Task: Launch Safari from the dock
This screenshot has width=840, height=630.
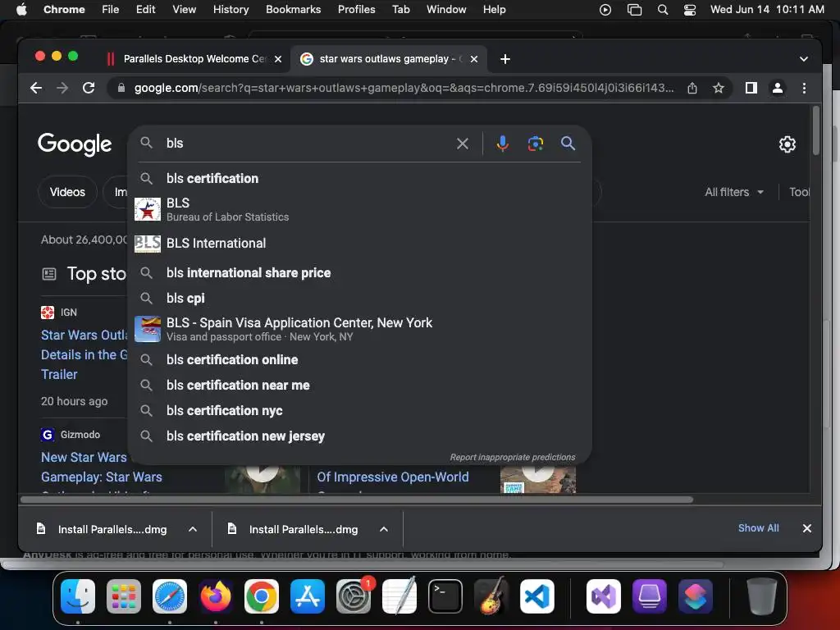Action: [x=170, y=596]
